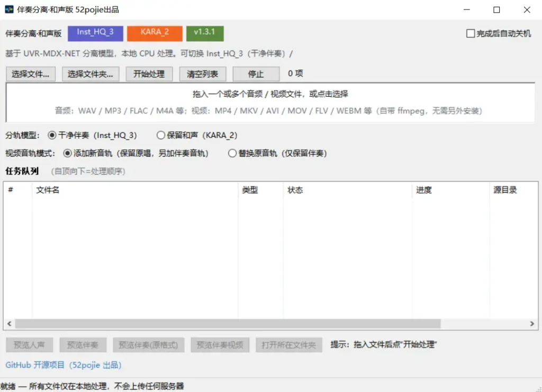542x392 pixels.
Task: Click the green v1.3.1 version badge
Action: [x=205, y=33]
